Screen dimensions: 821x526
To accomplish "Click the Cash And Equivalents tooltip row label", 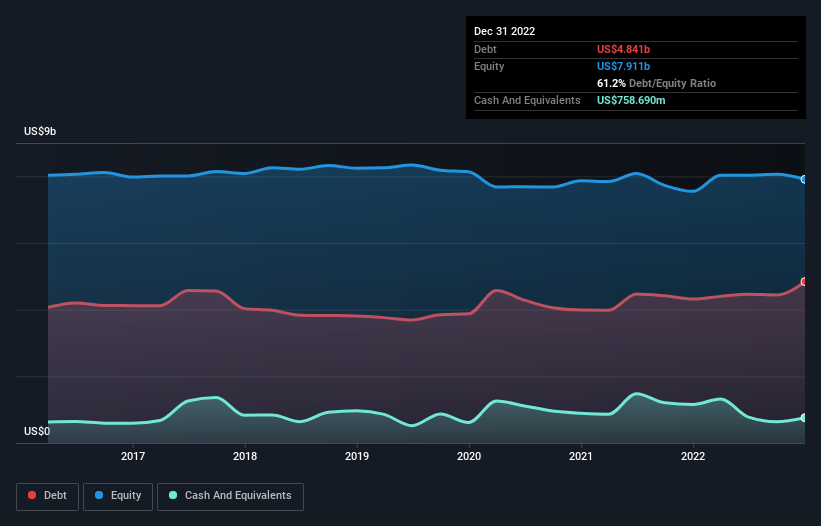I will pyautogui.click(x=527, y=100).
